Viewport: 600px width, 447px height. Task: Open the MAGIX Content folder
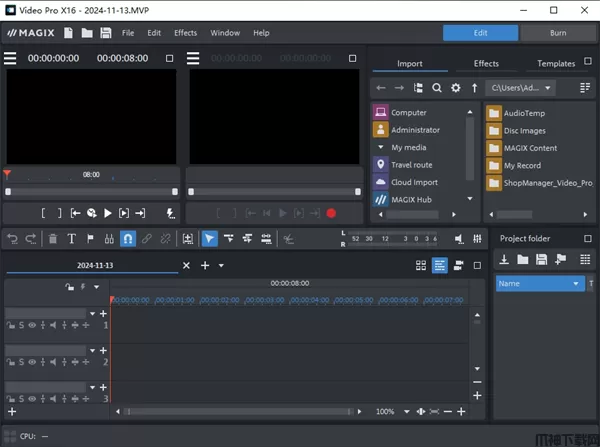[529, 148]
